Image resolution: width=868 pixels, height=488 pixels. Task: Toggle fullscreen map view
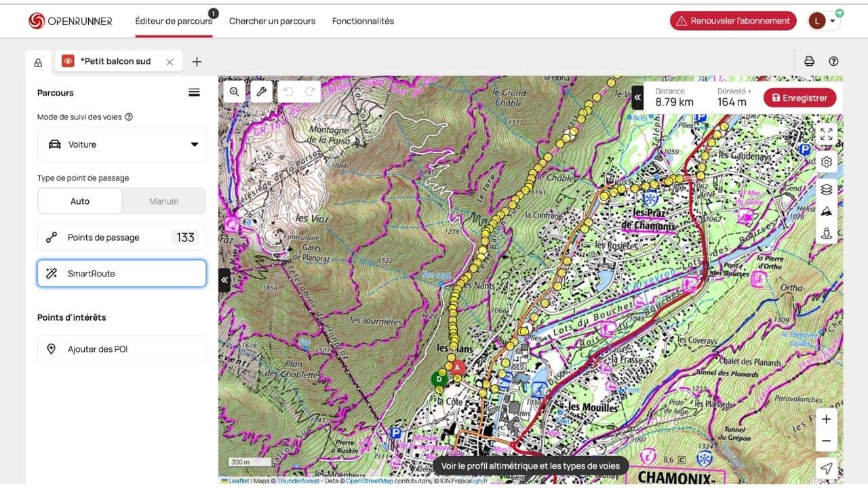point(826,134)
